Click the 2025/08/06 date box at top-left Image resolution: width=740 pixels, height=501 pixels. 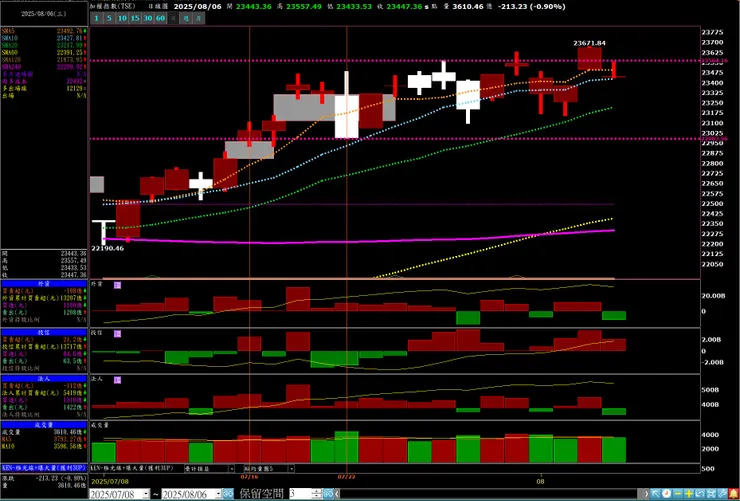44,14
